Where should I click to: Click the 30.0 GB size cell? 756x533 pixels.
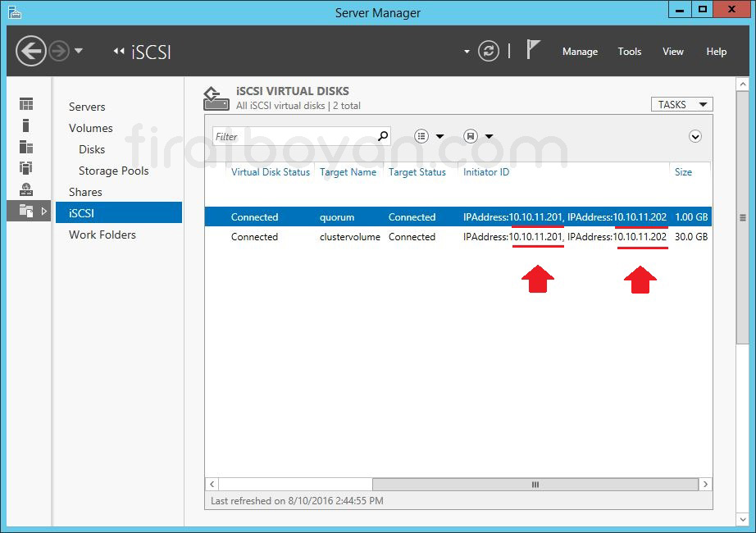tap(691, 237)
